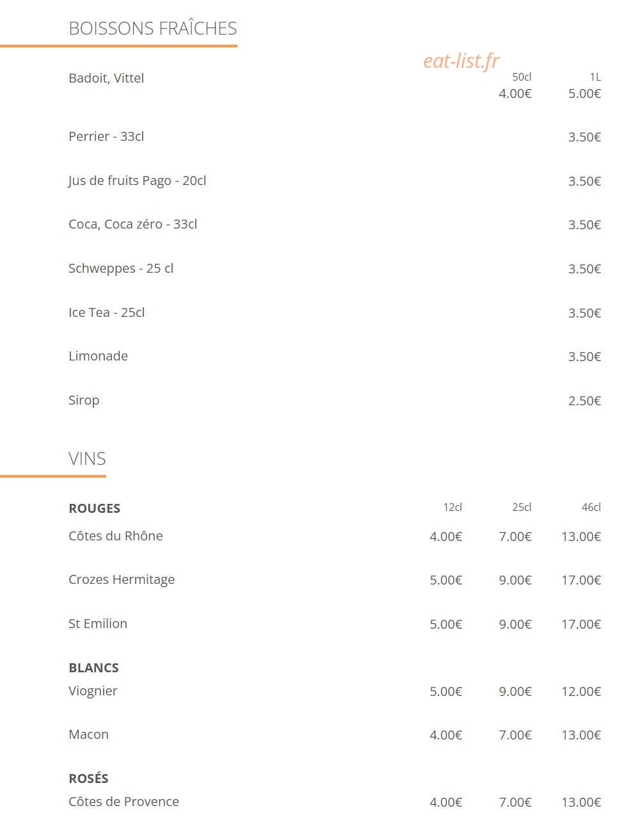Select Jus de fruits Pago - 20cl
The image size is (617, 840).
(x=137, y=181)
